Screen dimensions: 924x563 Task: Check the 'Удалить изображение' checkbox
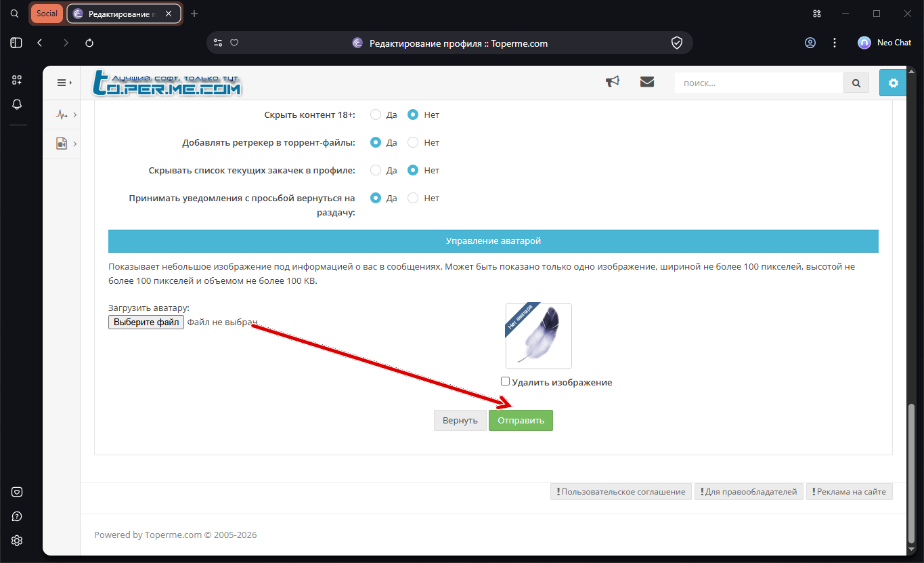click(505, 381)
